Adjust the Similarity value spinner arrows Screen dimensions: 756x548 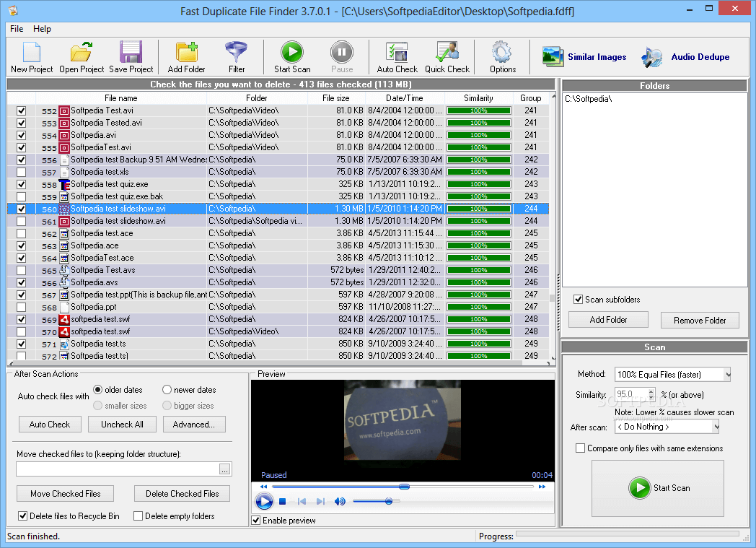click(651, 394)
